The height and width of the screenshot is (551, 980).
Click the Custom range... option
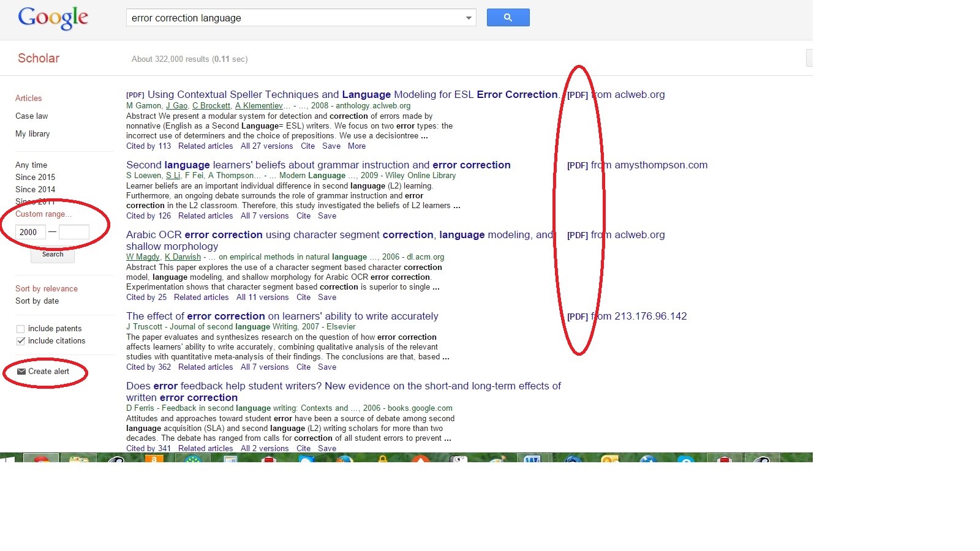coord(43,214)
